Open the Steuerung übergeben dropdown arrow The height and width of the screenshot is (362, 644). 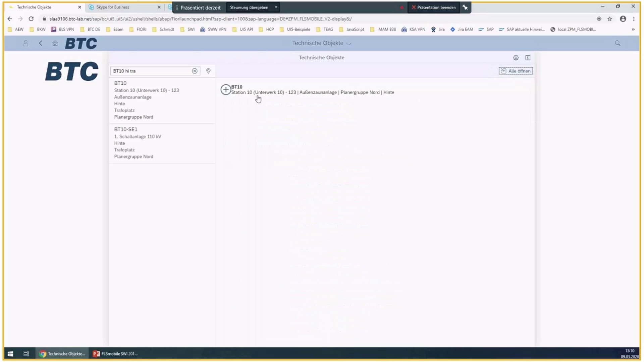pos(276,7)
